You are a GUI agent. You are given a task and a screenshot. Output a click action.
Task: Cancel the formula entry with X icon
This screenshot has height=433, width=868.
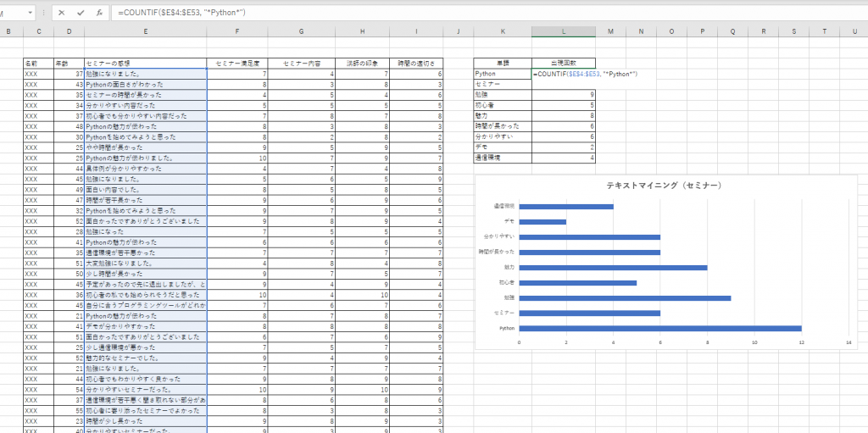61,13
